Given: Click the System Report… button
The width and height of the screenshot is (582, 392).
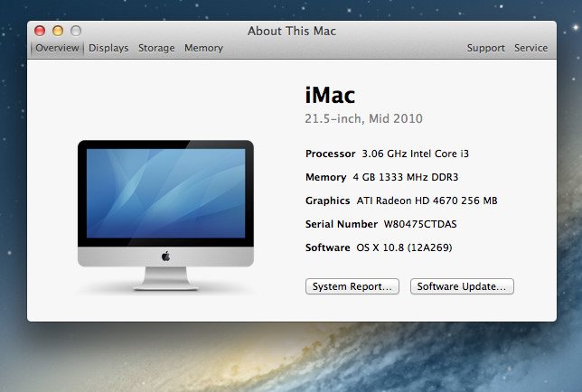Looking at the screenshot, I should tap(352, 286).
